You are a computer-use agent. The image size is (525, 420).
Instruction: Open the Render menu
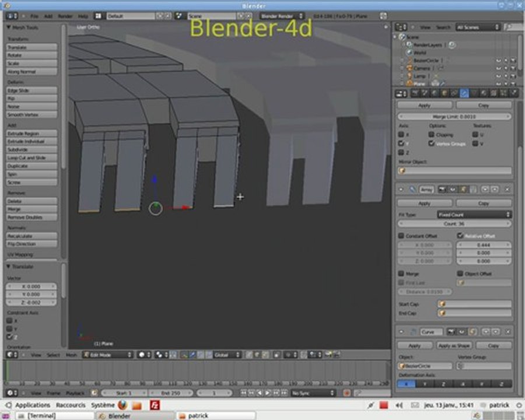click(65, 16)
